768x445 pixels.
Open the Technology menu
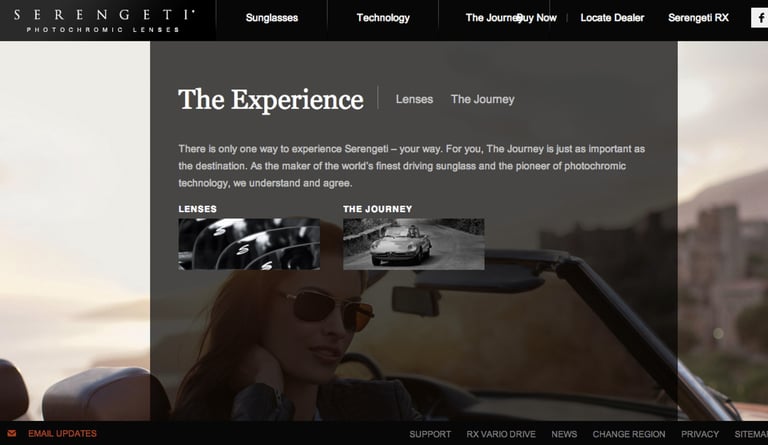pyautogui.click(x=383, y=18)
